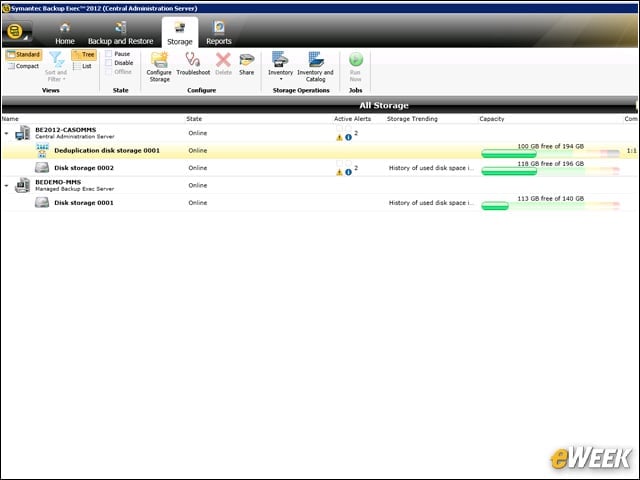This screenshot has width=640, height=480.
Task: Sort by Capacity column header
Action: pyautogui.click(x=491, y=119)
